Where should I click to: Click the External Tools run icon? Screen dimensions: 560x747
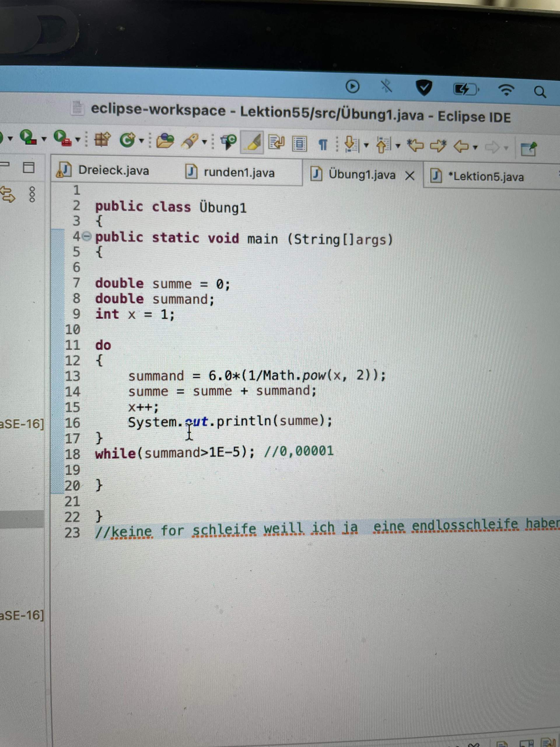[62, 138]
